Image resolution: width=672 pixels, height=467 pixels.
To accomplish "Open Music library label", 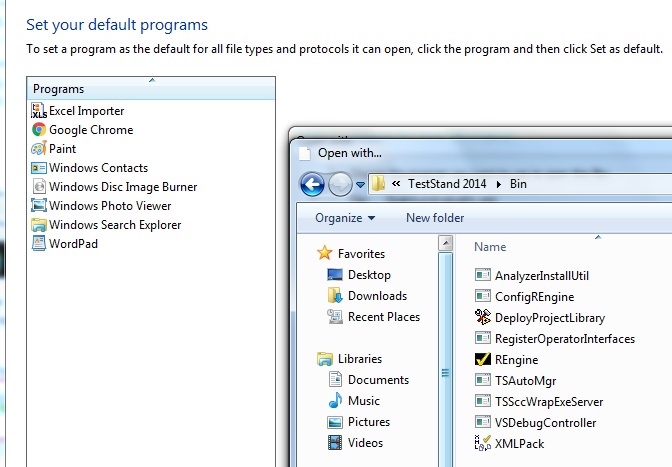I will [363, 401].
